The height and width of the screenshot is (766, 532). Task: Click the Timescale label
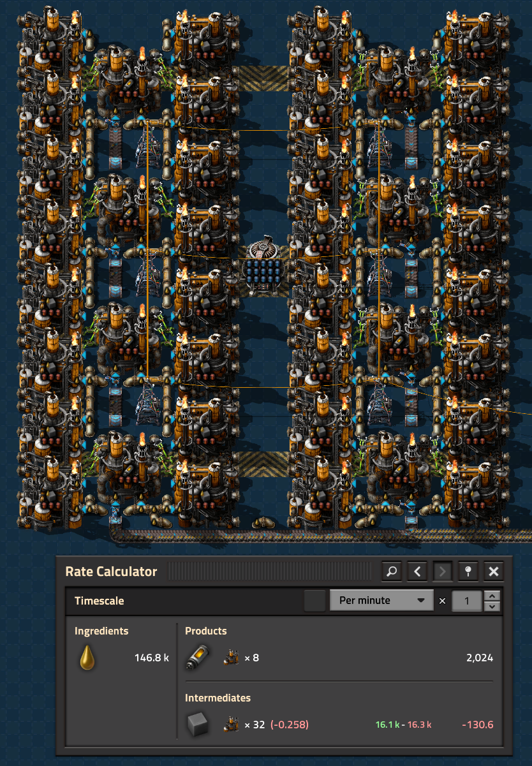tap(99, 601)
